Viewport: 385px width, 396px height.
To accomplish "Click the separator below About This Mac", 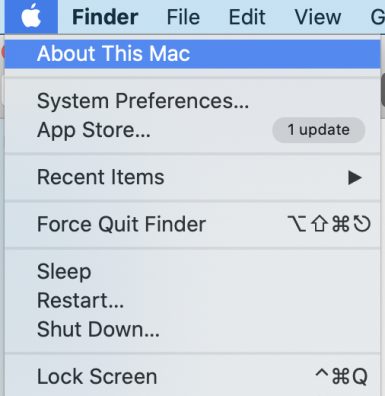I will [x=192, y=78].
